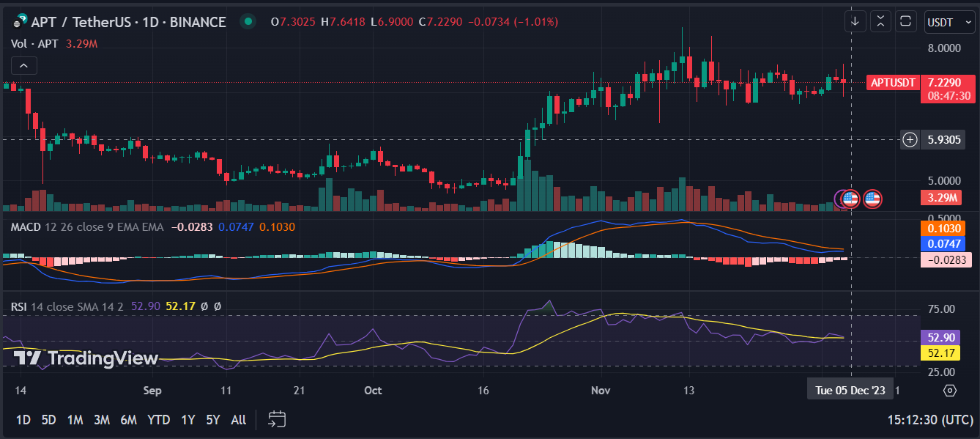Click the US flag event icon overlapping purple marker

pyautogui.click(x=850, y=198)
